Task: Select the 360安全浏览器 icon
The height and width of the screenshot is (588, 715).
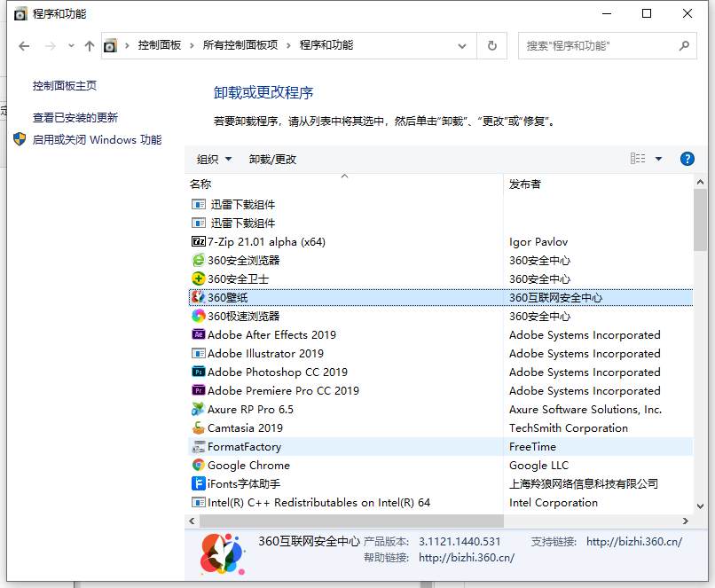Action: (x=198, y=260)
